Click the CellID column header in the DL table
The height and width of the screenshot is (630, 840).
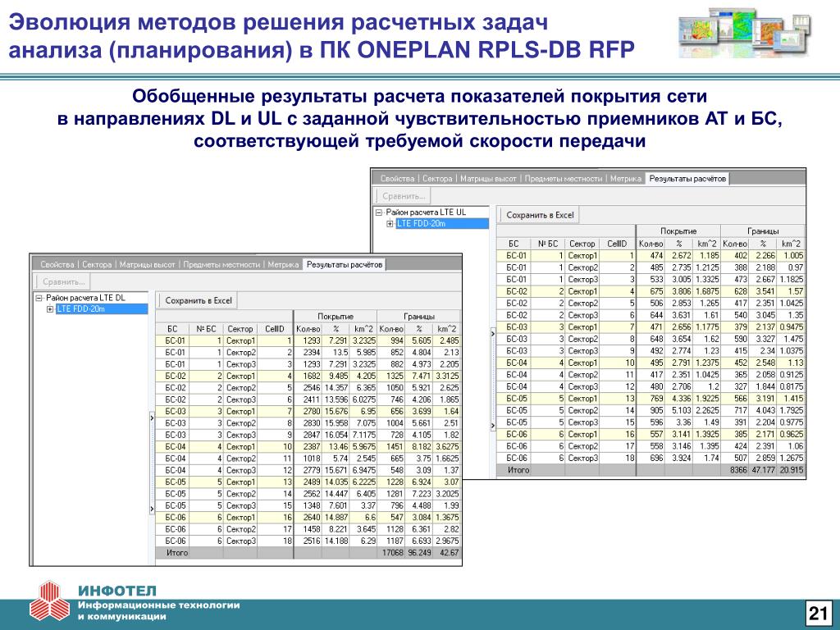point(275,329)
